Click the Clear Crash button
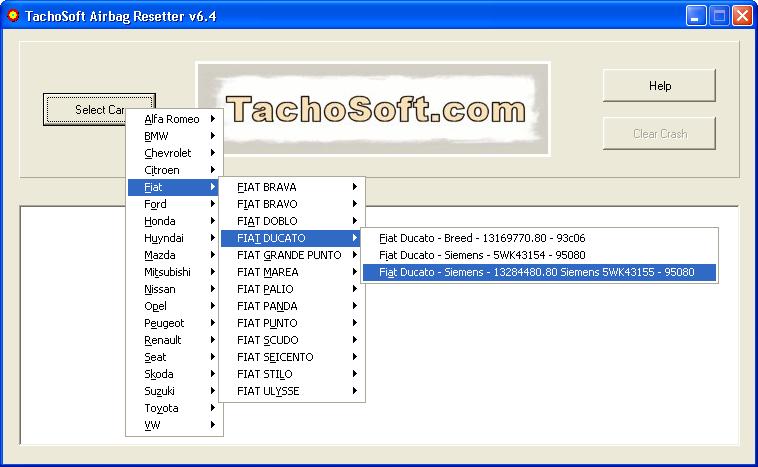The height and width of the screenshot is (467, 758). 659,133
